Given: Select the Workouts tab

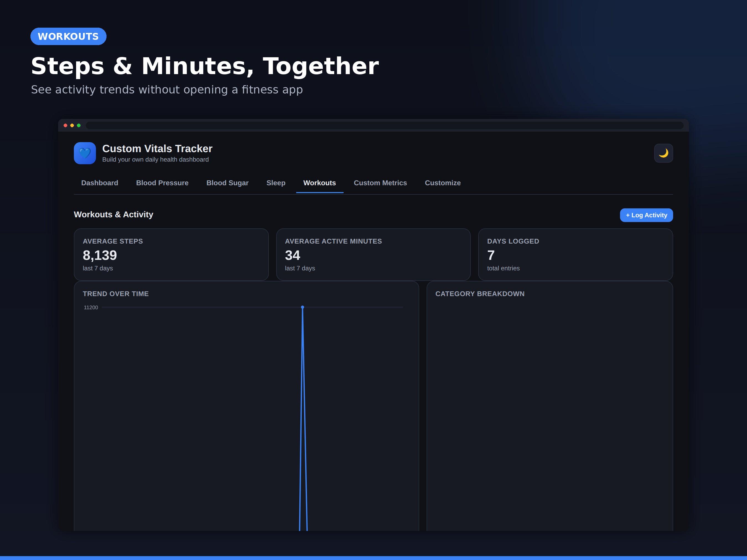Looking at the screenshot, I should [320, 183].
